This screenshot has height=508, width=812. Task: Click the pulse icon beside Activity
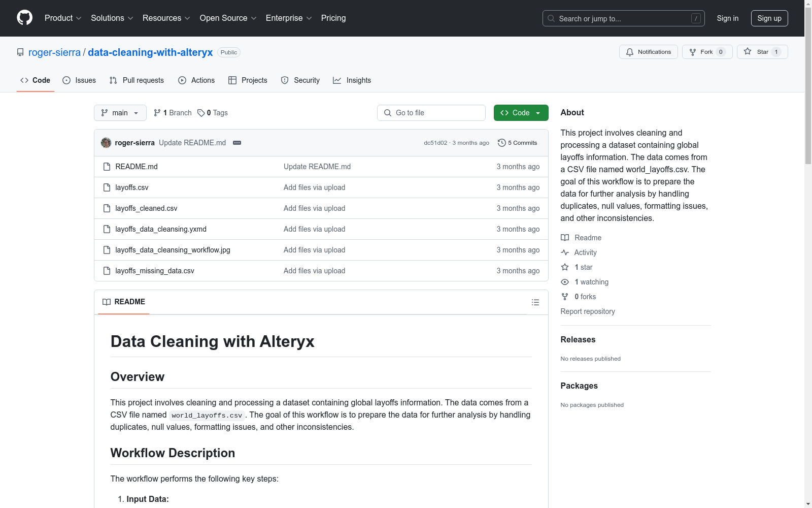pyautogui.click(x=565, y=252)
